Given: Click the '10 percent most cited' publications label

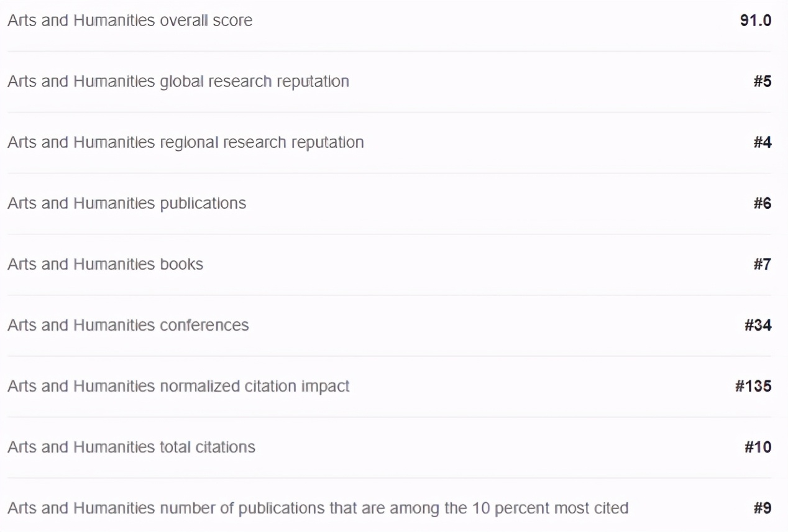Looking at the screenshot, I should (318, 508).
